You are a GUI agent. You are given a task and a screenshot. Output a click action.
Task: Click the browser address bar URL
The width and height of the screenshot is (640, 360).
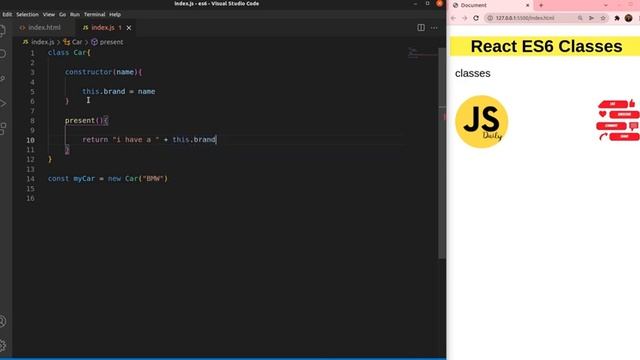524,18
